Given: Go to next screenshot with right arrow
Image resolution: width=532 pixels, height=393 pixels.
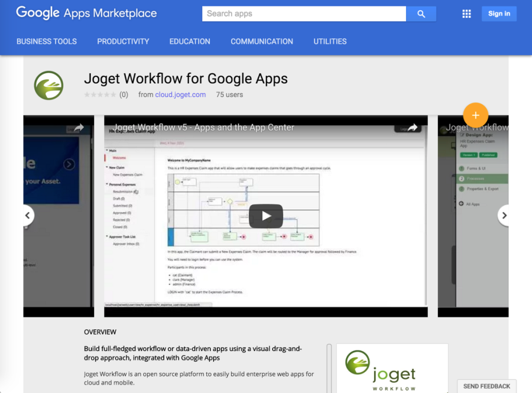Looking at the screenshot, I should pyautogui.click(x=504, y=215).
